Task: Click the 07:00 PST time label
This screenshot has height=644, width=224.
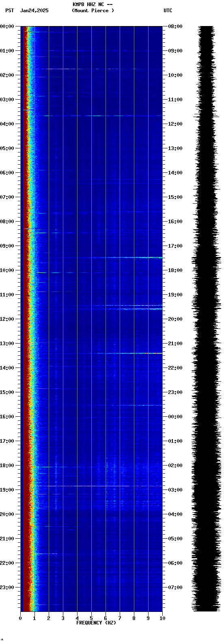Action: point(7,197)
